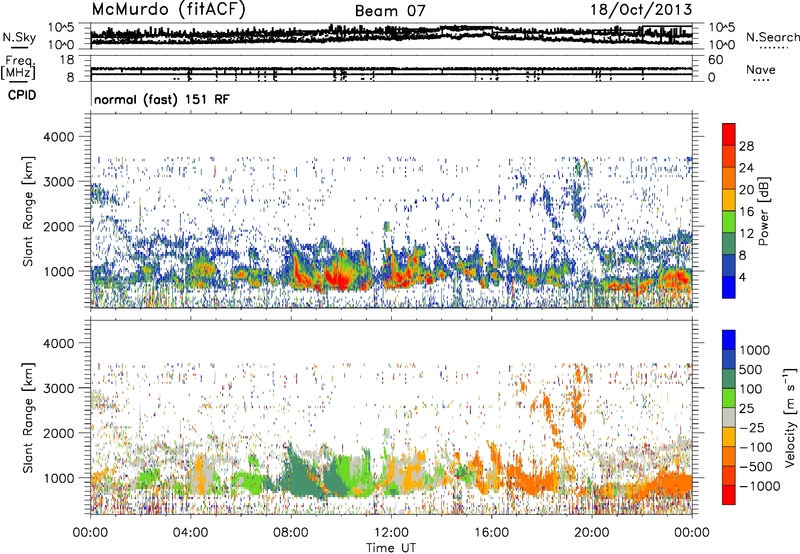Select the "N.Sky" legend label
The width and height of the screenshot is (800, 554).
pyautogui.click(x=19, y=37)
